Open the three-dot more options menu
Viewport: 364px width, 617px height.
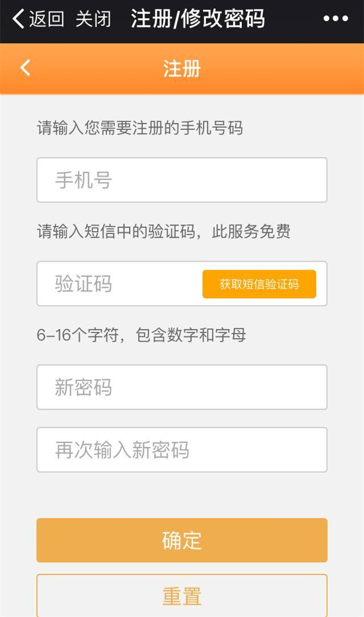point(336,19)
